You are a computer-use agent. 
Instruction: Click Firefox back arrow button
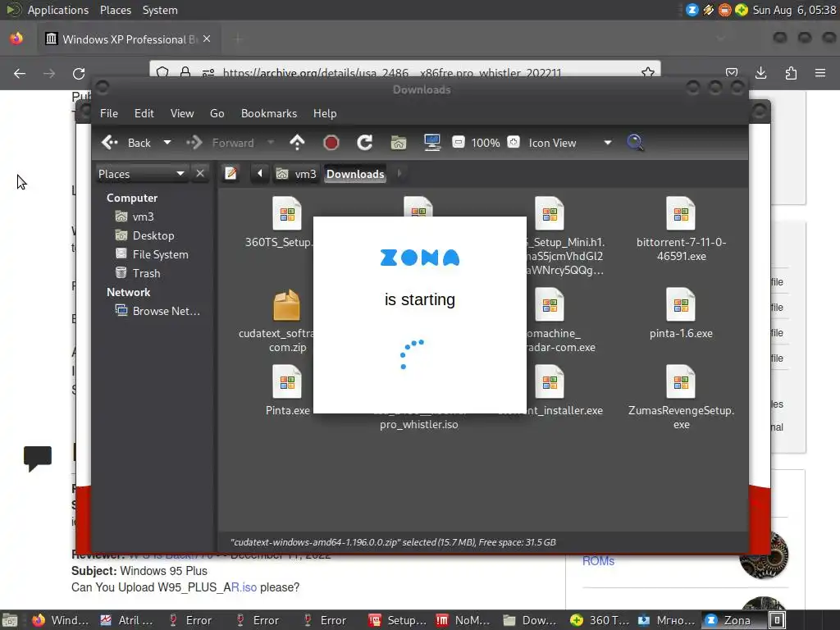[x=20, y=73]
